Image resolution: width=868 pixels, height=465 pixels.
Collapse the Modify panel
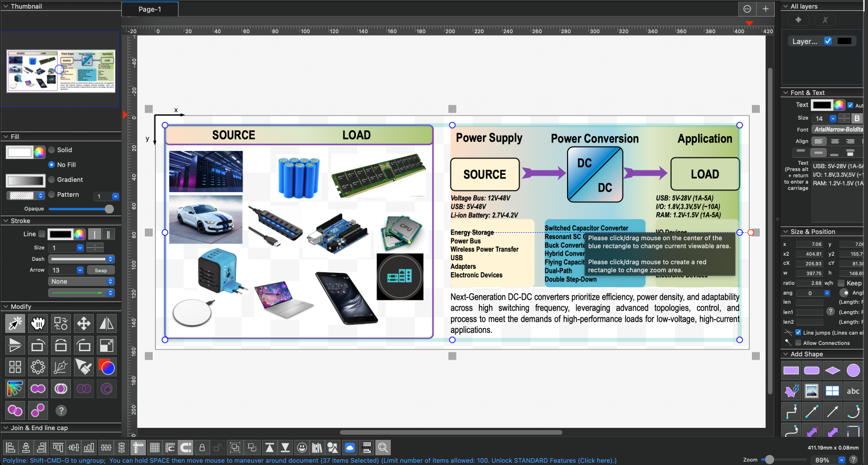pyautogui.click(x=6, y=306)
